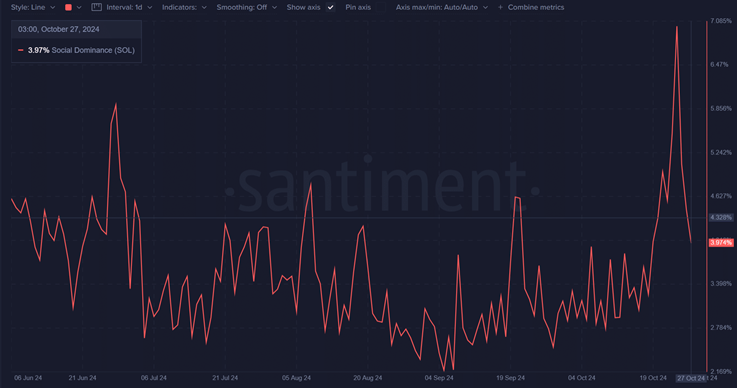Click the 21 Jul 24 axis label
The height and width of the screenshot is (388, 737).
point(225,378)
